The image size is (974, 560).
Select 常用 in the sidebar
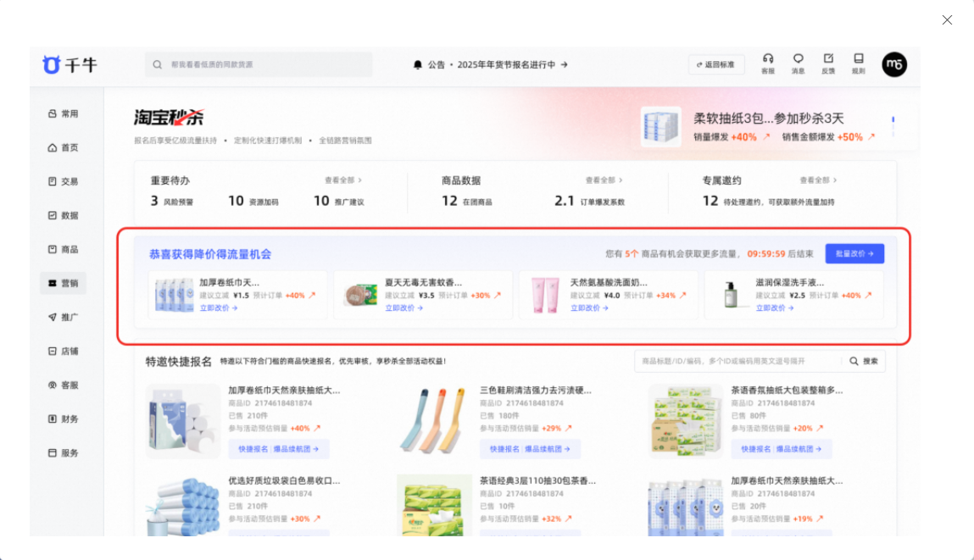click(63, 114)
